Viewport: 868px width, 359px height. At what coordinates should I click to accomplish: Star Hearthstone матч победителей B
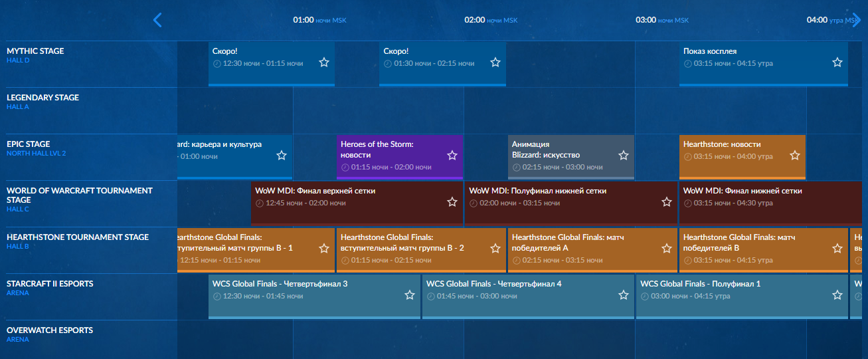pyautogui.click(x=837, y=249)
